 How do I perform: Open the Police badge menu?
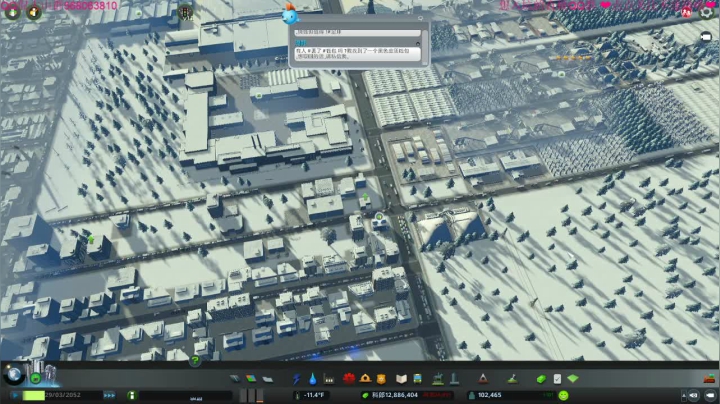(x=381, y=379)
